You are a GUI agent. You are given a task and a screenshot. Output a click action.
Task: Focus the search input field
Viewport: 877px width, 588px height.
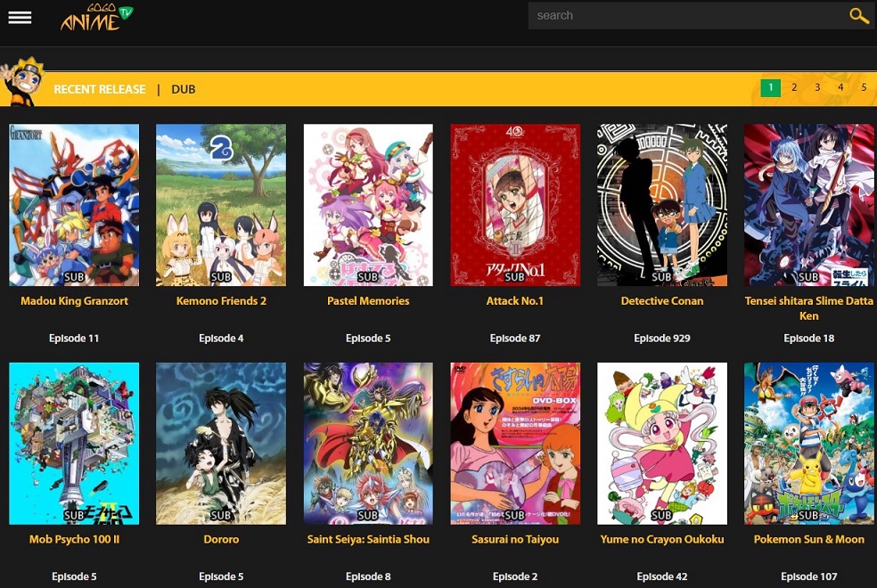688,16
